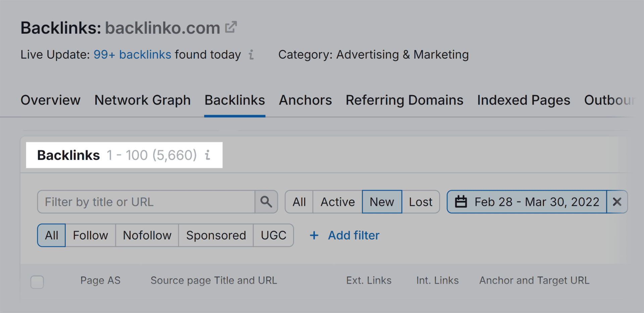Enable the Follow link filter
This screenshot has height=313, width=644.
pyautogui.click(x=90, y=235)
